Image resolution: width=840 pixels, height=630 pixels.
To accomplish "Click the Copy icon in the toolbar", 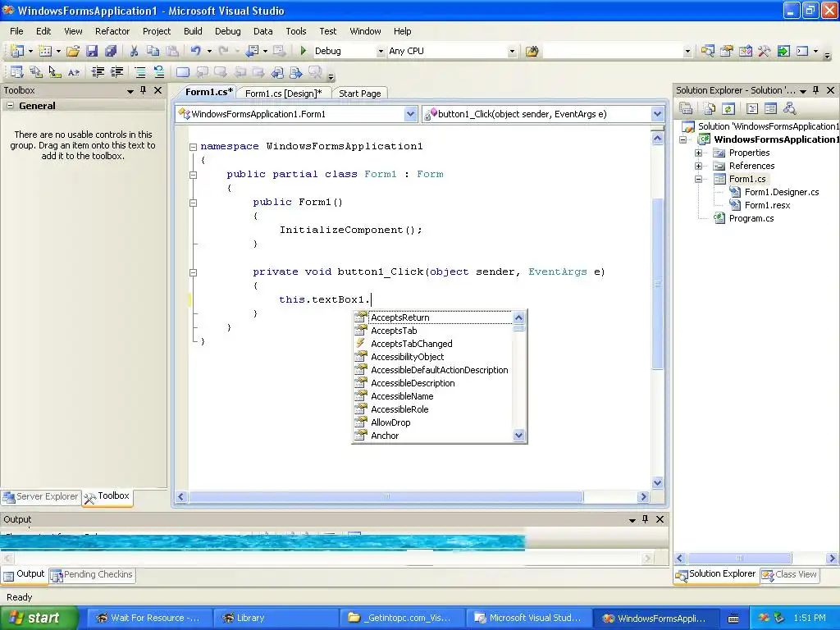I will (x=153, y=51).
